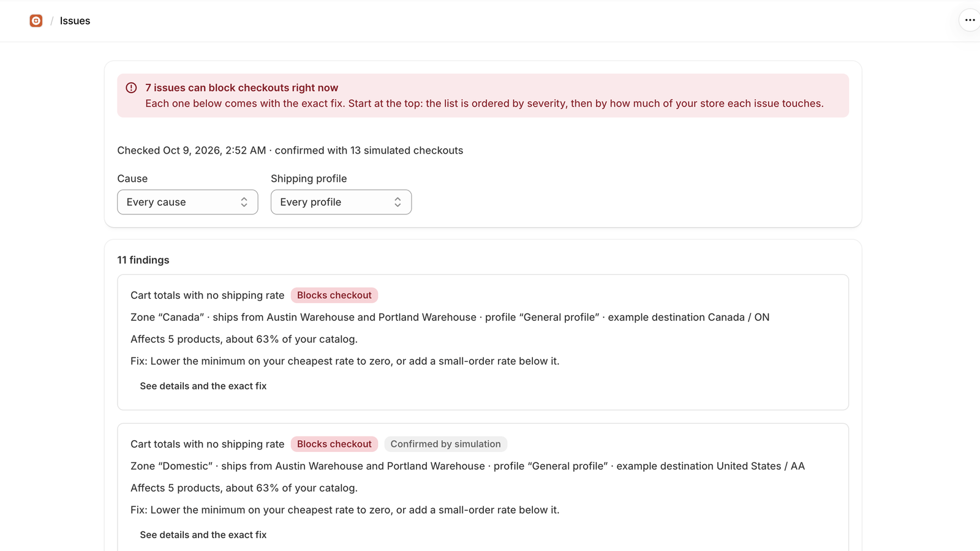The height and width of the screenshot is (551, 980).
Task: Open the Shipping profile dropdown
Action: [341, 202]
